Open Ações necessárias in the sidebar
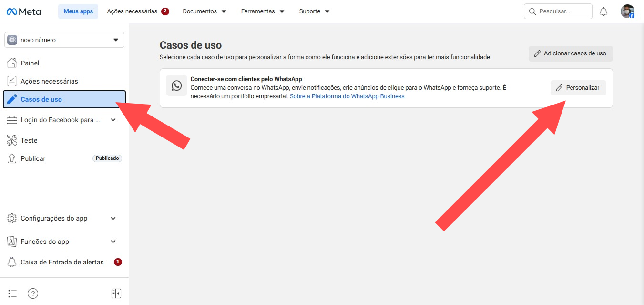The image size is (644, 305). point(64,81)
